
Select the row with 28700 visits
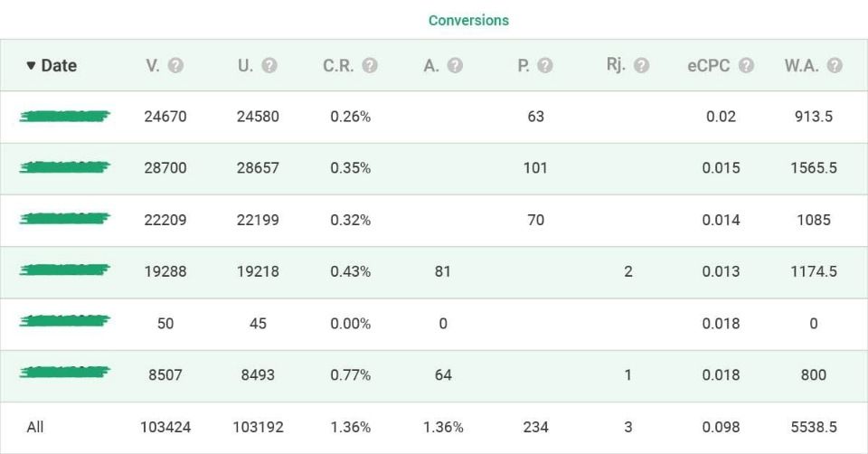point(434,168)
